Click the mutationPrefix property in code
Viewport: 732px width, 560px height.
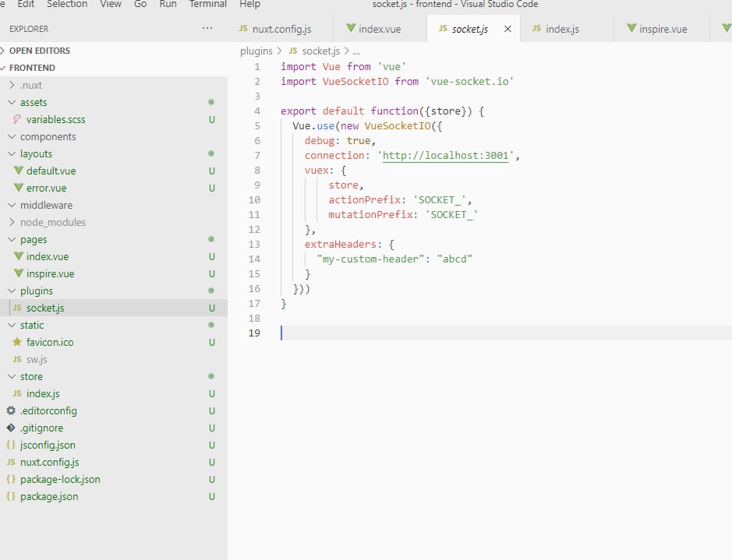click(370, 214)
